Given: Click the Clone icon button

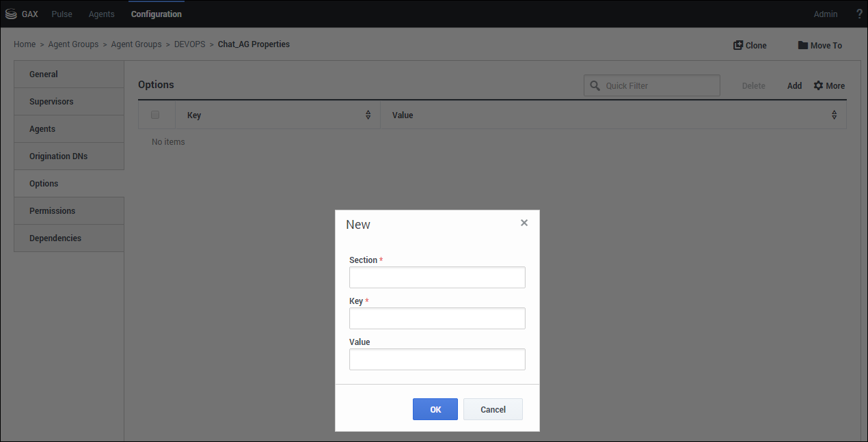Looking at the screenshot, I should click(x=738, y=45).
